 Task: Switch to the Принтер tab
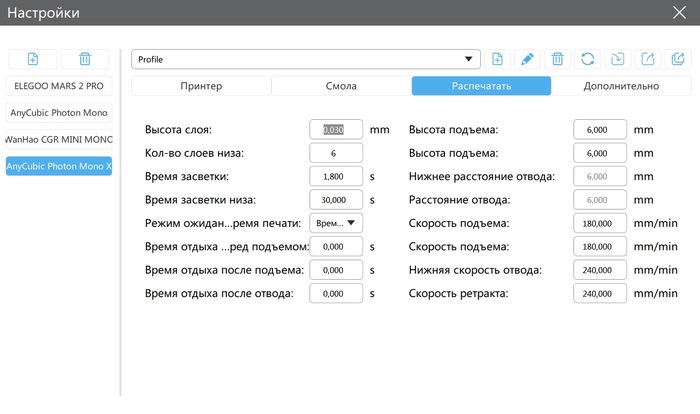pos(201,86)
